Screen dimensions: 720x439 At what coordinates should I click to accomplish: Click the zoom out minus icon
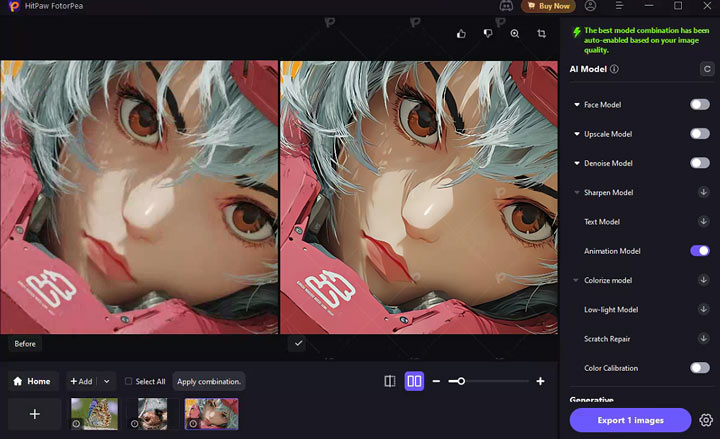(x=436, y=381)
